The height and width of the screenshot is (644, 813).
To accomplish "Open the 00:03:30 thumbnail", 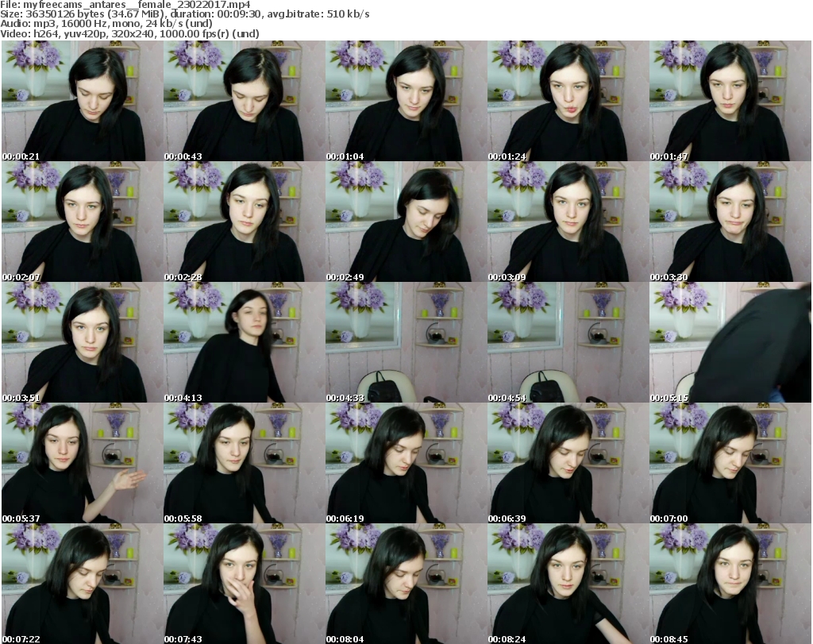I will click(730, 222).
